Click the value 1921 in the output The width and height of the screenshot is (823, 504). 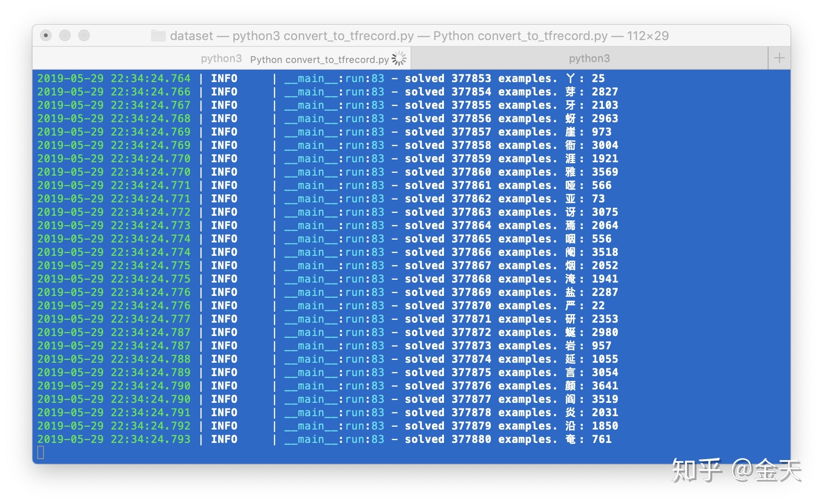click(605, 158)
